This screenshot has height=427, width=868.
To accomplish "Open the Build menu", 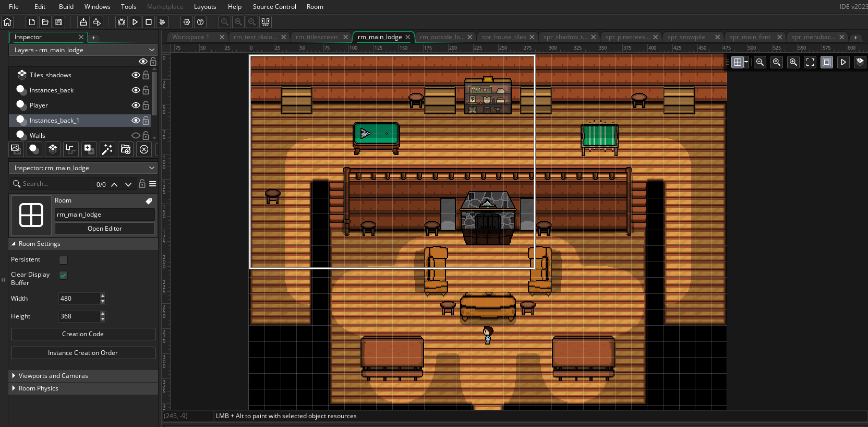I will tap(66, 7).
